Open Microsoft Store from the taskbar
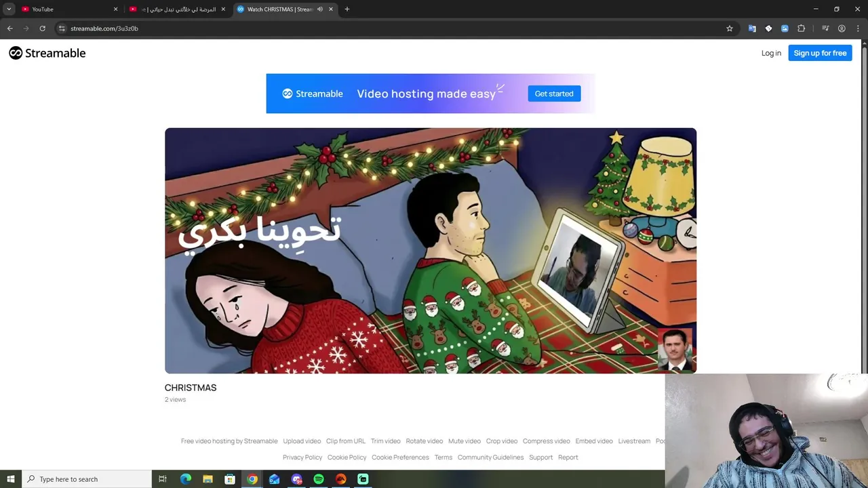This screenshot has height=488, width=868. pos(230,479)
